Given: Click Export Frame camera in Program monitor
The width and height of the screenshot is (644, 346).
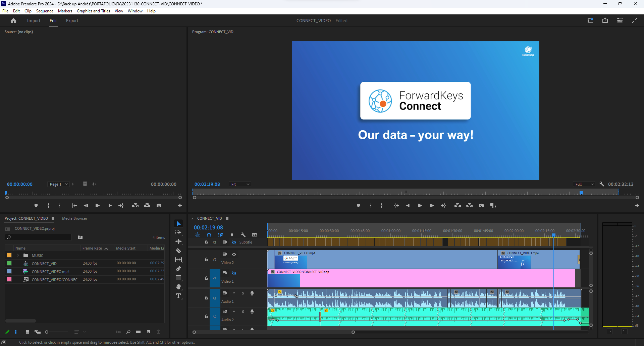Looking at the screenshot, I should pyautogui.click(x=481, y=206).
